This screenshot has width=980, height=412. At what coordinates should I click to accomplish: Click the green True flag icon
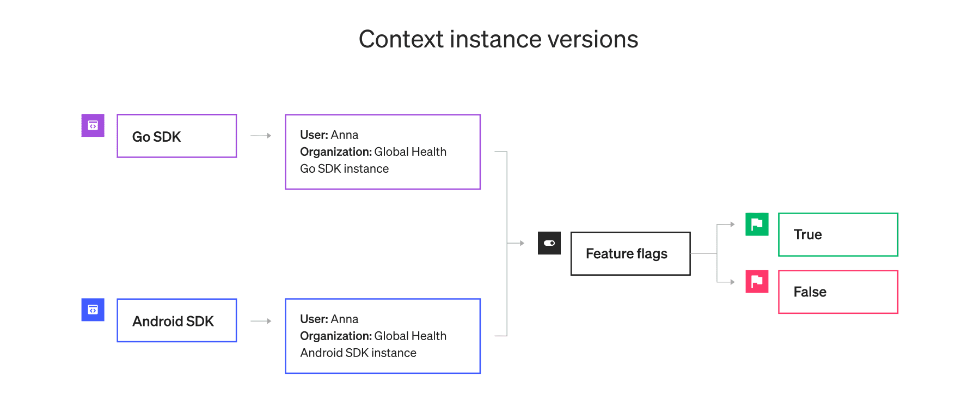tap(756, 224)
